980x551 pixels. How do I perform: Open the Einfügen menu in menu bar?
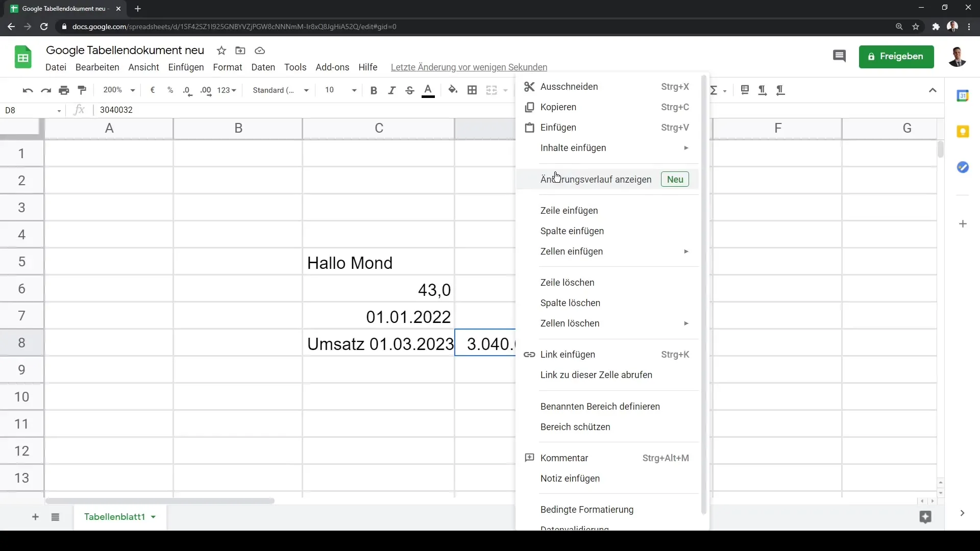pyautogui.click(x=186, y=67)
